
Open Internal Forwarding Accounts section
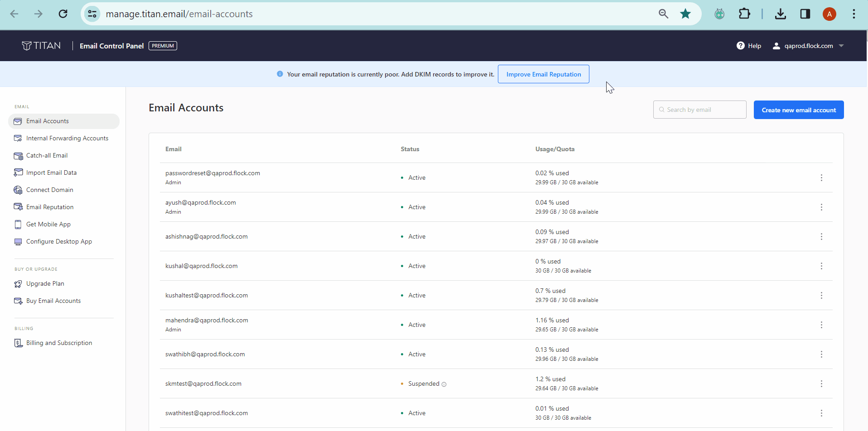click(x=67, y=138)
